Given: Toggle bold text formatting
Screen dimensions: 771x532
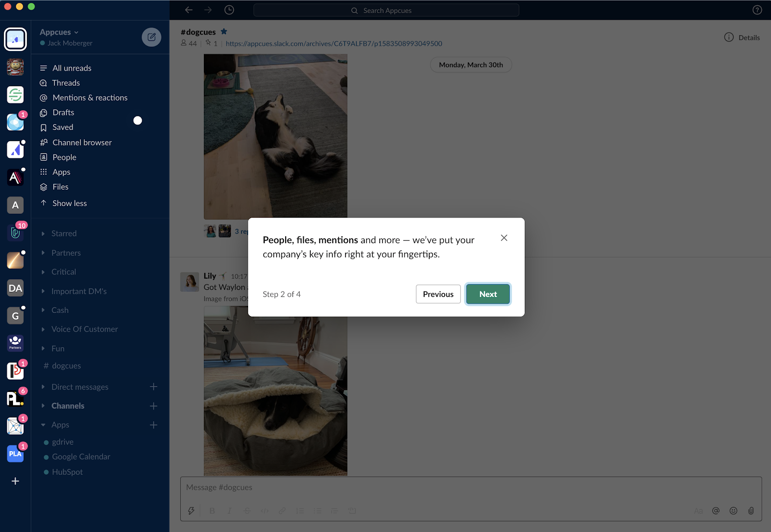Looking at the screenshot, I should click(212, 511).
